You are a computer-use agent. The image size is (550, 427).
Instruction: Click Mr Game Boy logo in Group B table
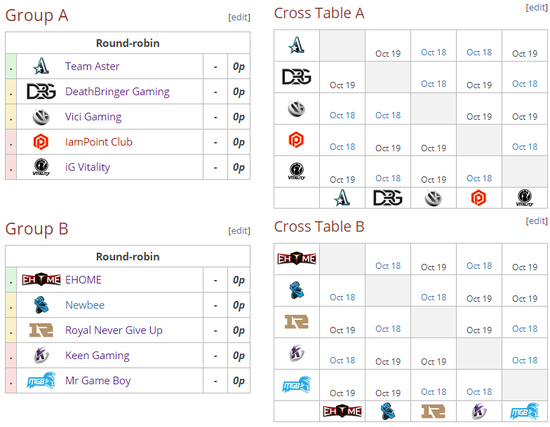click(x=41, y=380)
